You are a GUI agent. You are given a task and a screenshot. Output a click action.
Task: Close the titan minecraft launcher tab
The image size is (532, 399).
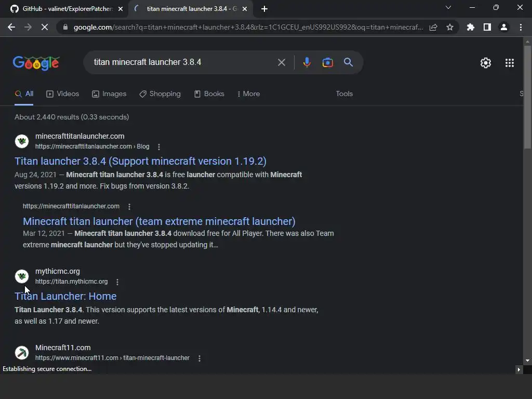[x=245, y=9]
